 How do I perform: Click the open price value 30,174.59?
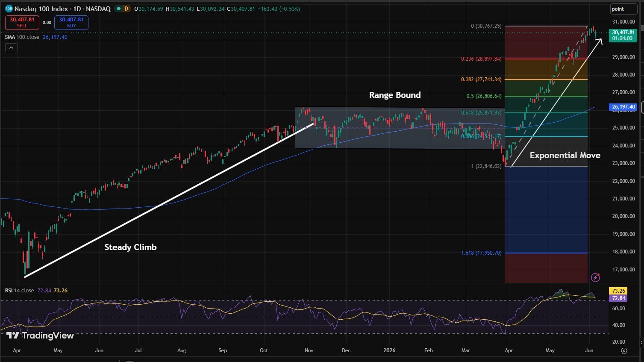150,9
